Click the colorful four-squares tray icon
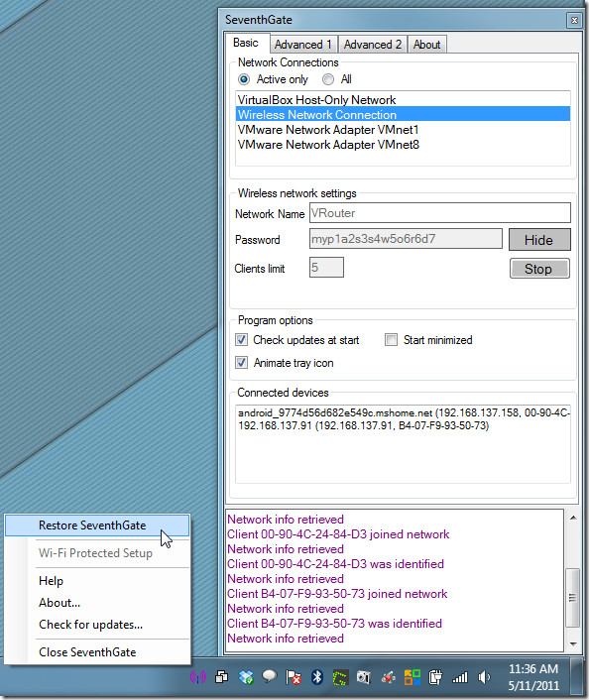The height and width of the screenshot is (700, 589). (x=412, y=677)
